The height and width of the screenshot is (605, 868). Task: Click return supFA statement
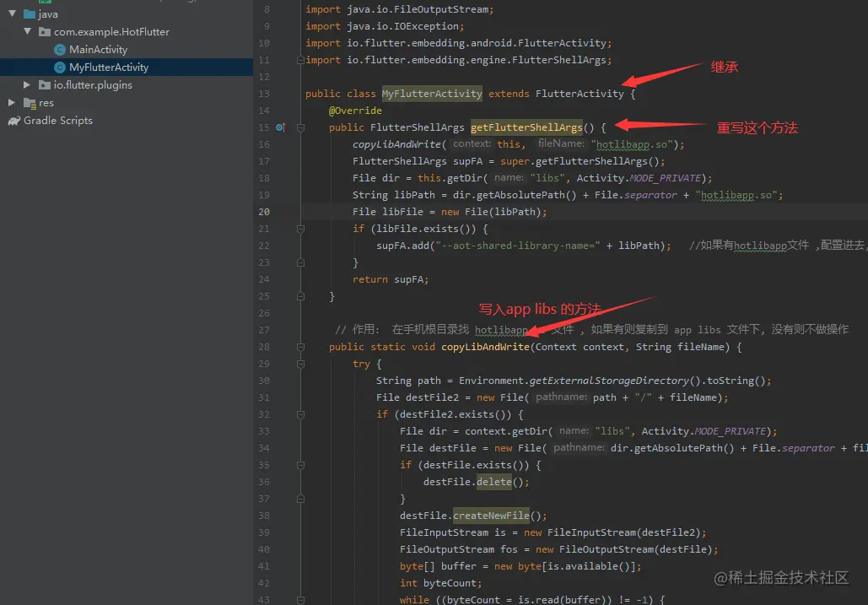(x=391, y=279)
